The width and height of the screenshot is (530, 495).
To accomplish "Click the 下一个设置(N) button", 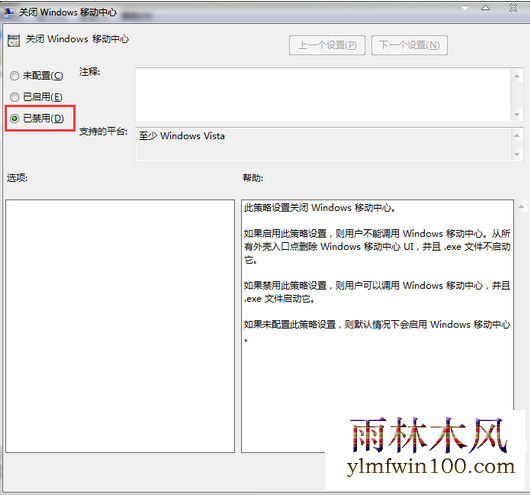I will (x=409, y=45).
